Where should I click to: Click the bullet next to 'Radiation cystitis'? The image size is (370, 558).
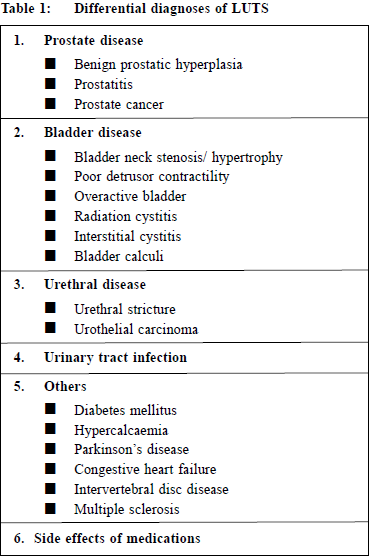pos(50,215)
